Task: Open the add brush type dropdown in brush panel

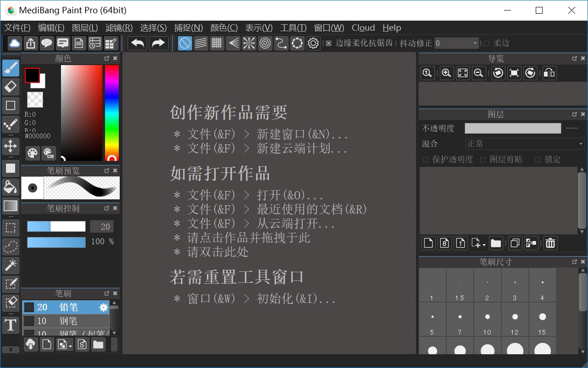Action: 65,344
